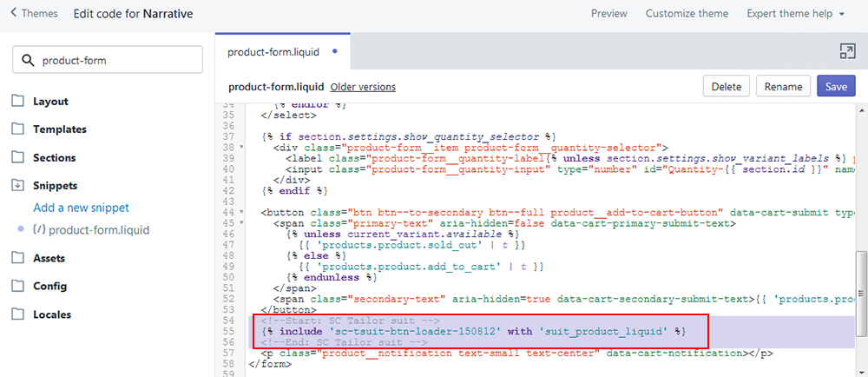Click Add a new snippet link
This screenshot has width=868, height=377.
[81, 208]
